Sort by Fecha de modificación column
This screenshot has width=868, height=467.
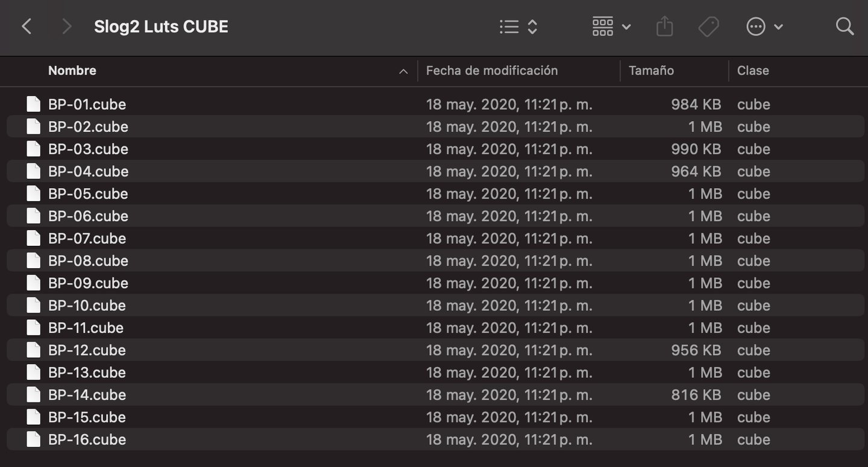[x=492, y=71]
